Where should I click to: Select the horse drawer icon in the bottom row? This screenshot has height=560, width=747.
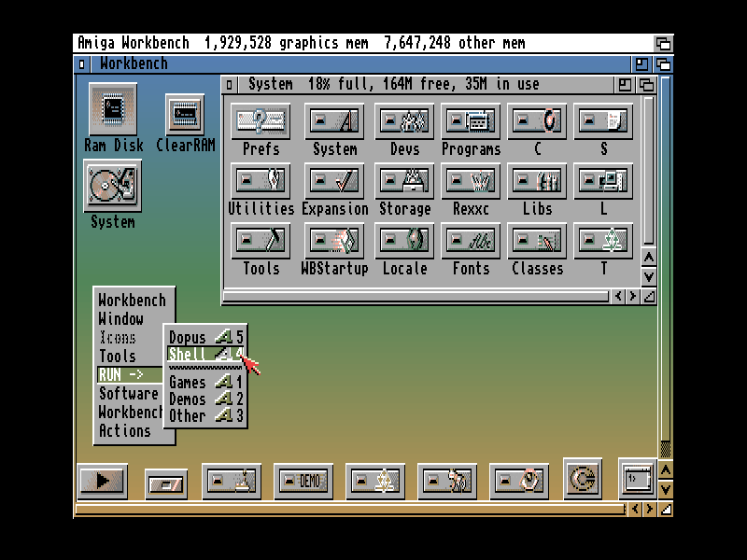447,481
